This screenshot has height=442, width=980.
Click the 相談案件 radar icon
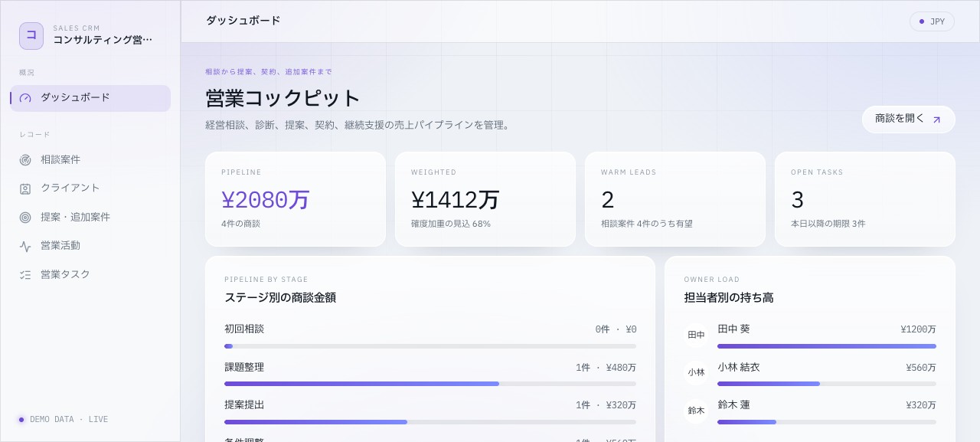click(25, 160)
